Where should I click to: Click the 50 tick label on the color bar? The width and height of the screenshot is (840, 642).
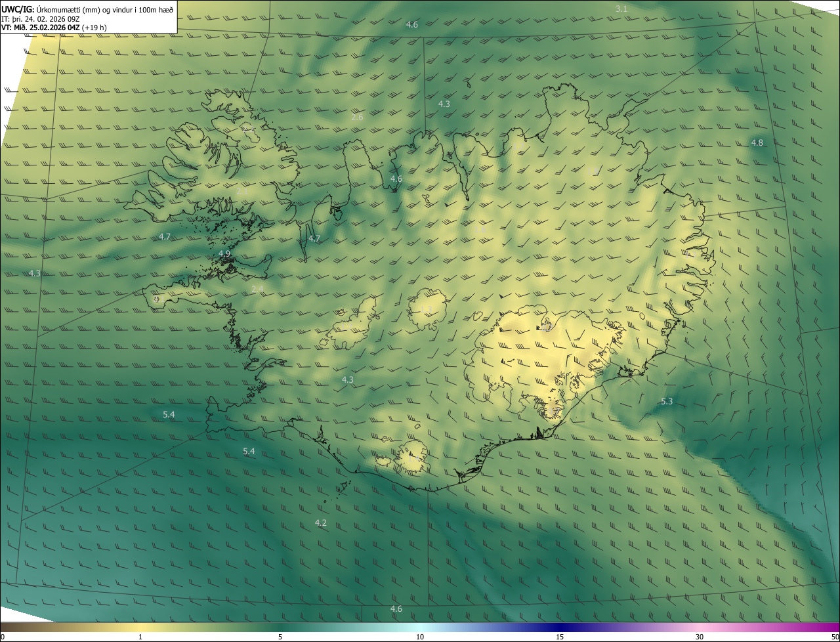pyautogui.click(x=834, y=637)
